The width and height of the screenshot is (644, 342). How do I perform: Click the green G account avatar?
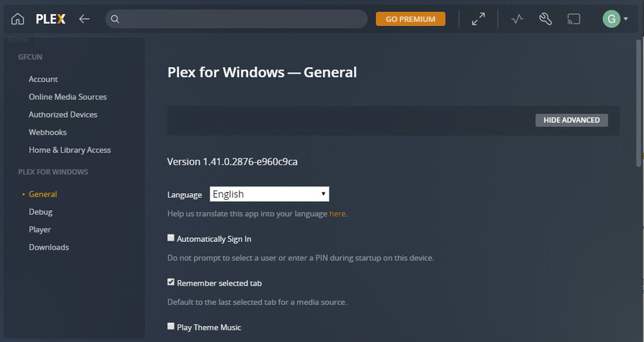click(x=611, y=19)
